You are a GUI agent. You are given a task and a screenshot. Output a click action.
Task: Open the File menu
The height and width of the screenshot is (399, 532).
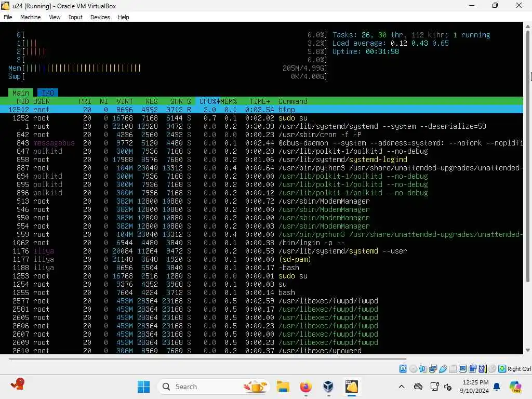[8, 17]
